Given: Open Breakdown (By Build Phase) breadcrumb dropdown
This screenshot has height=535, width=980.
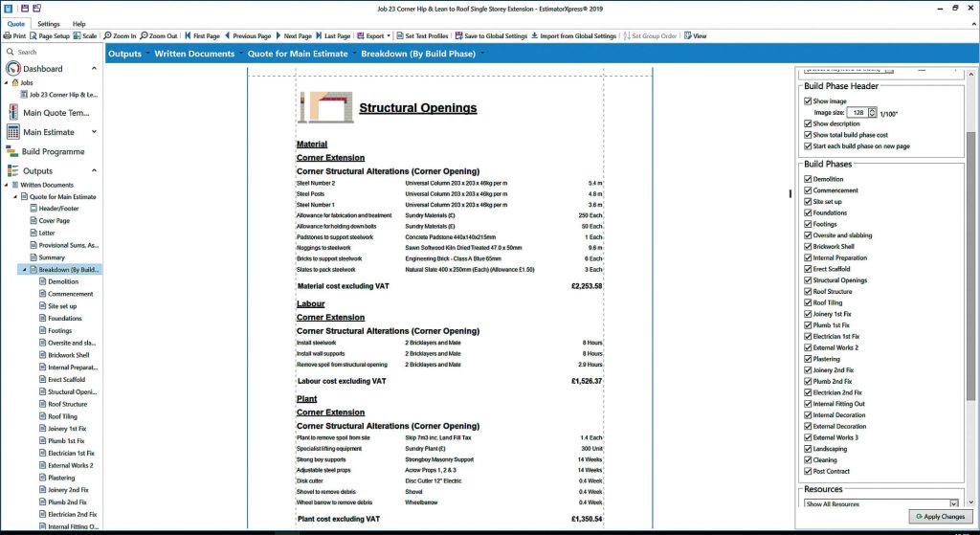Looking at the screenshot, I should (x=482, y=54).
